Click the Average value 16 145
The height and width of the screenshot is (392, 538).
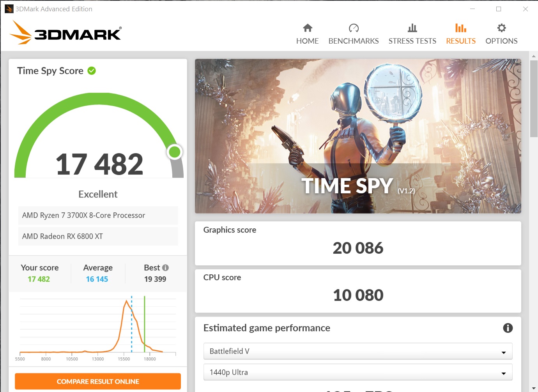97,279
